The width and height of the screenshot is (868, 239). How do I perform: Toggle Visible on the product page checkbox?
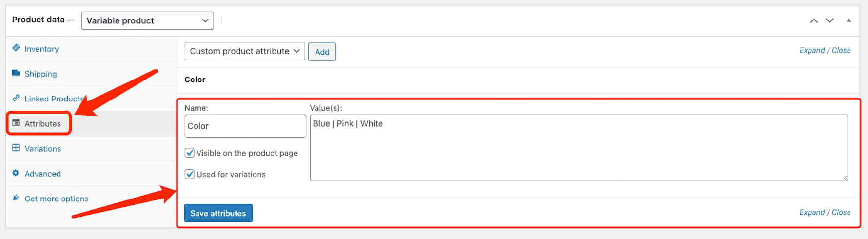point(190,153)
